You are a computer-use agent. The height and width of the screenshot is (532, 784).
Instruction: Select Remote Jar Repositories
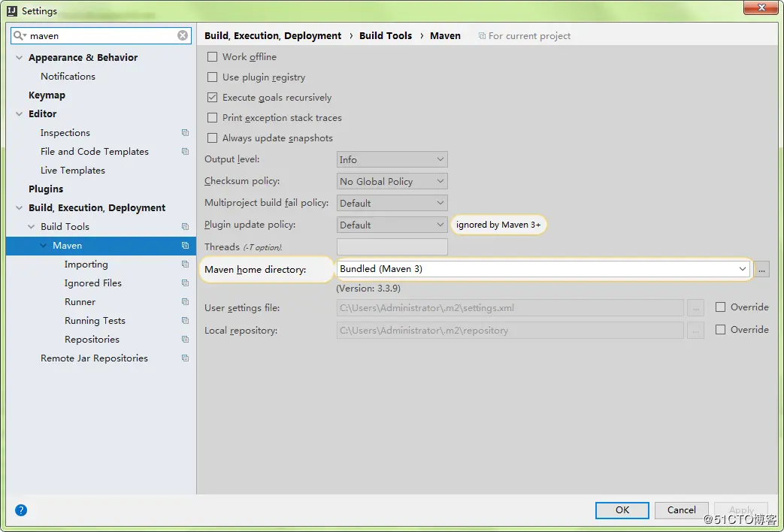(x=95, y=358)
